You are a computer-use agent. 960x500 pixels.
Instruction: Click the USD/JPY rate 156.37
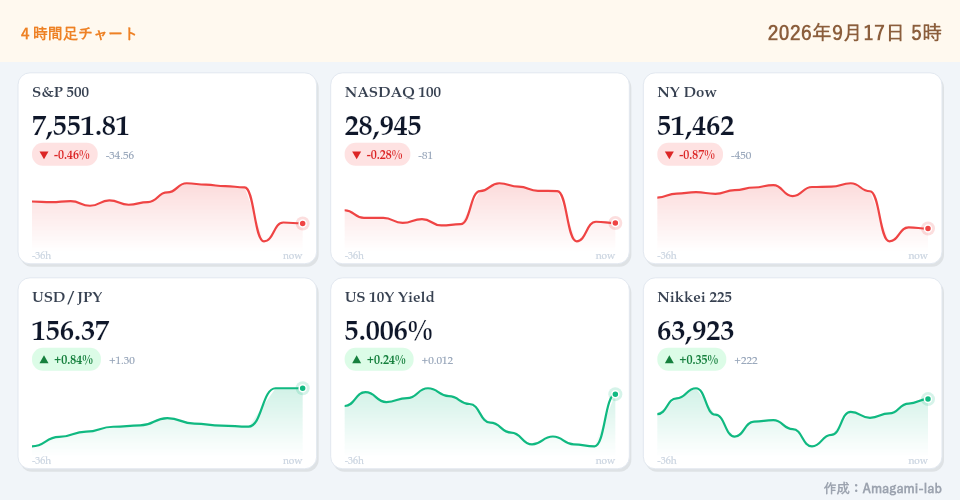click(70, 331)
